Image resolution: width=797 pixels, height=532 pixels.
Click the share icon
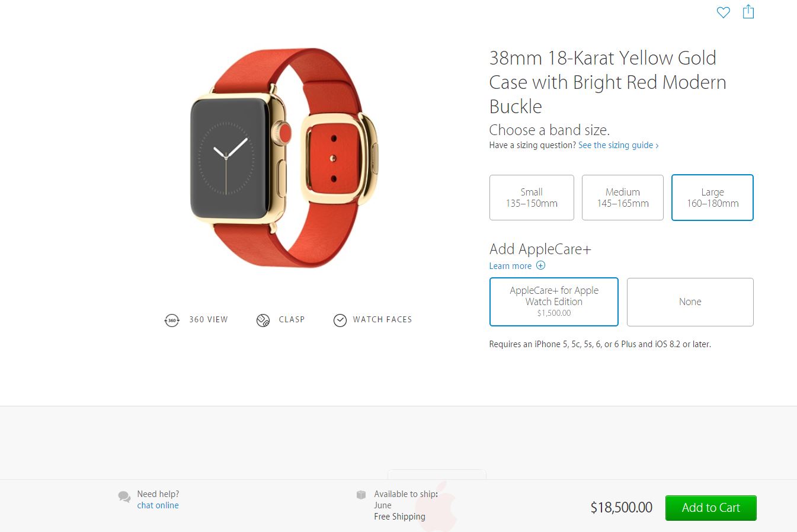point(748,11)
